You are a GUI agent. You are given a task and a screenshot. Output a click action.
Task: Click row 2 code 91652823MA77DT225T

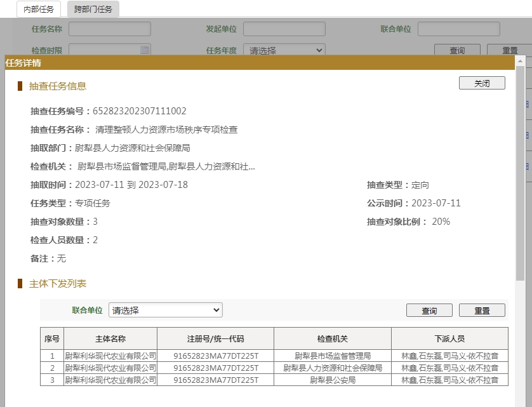coord(216,368)
